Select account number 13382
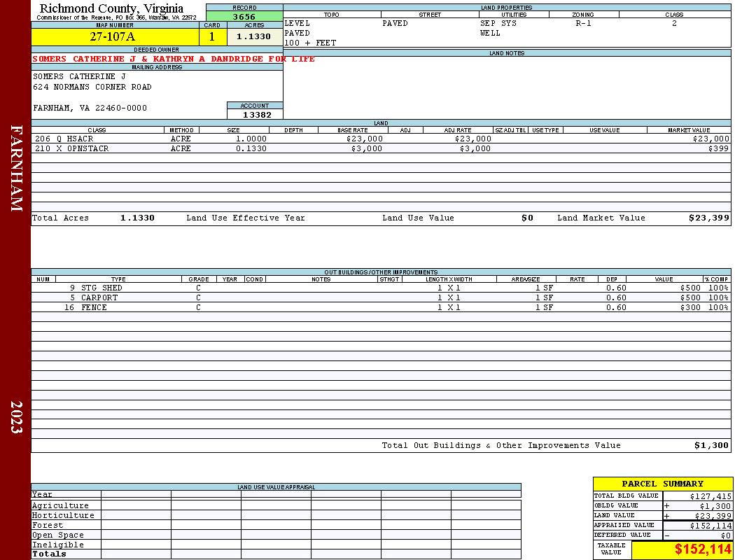This screenshot has width=735, height=560. pos(256,115)
